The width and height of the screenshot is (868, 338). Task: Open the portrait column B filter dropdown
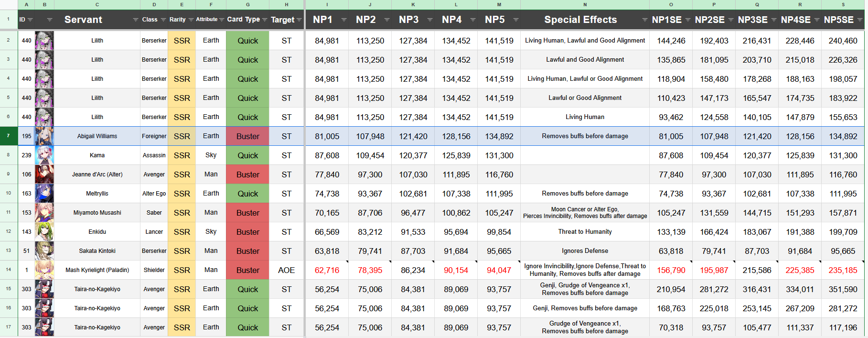[50, 20]
